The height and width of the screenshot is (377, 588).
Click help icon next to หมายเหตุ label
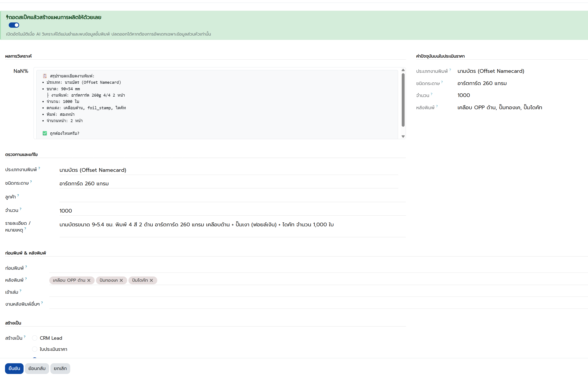[x=25, y=229]
